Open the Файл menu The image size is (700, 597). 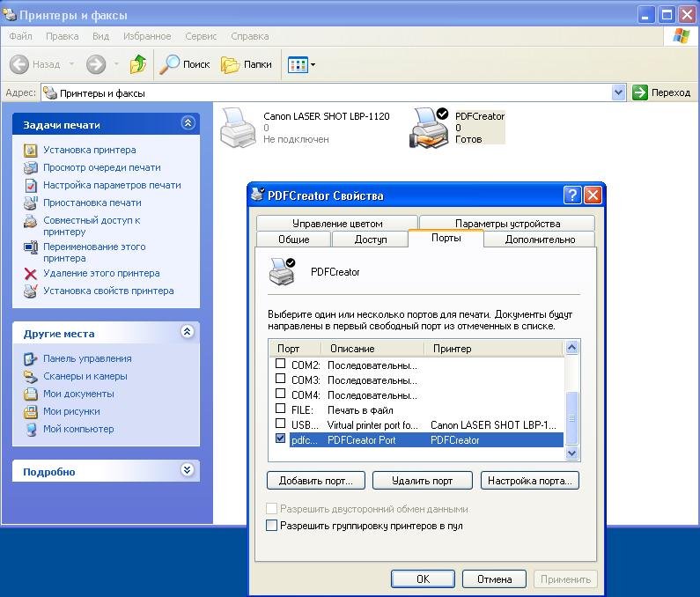pyautogui.click(x=20, y=36)
